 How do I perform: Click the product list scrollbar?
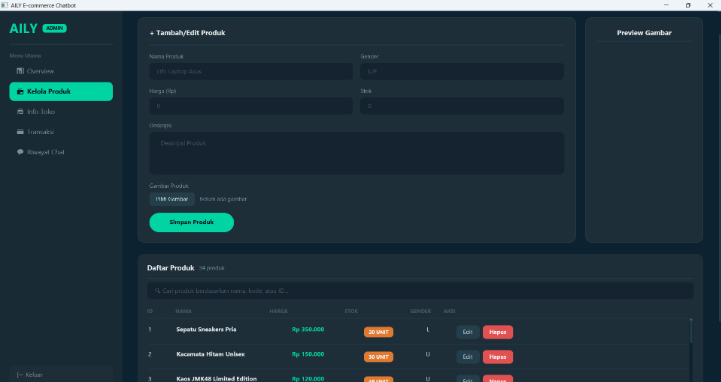(691, 331)
